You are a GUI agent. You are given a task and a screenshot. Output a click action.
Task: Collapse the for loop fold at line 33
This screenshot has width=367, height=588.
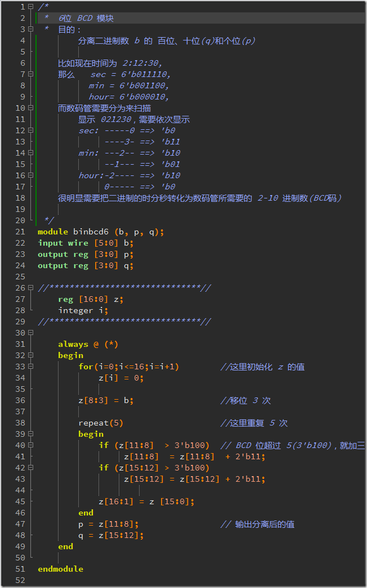31,367
